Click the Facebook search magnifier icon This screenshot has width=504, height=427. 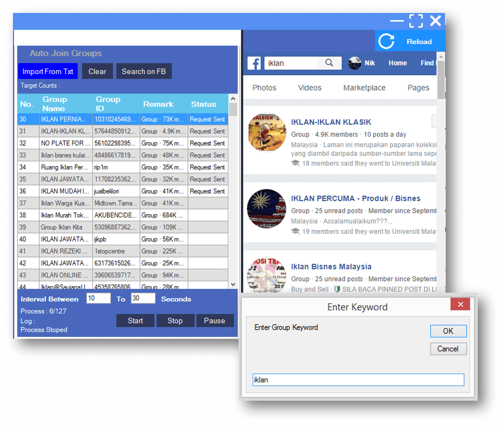329,63
